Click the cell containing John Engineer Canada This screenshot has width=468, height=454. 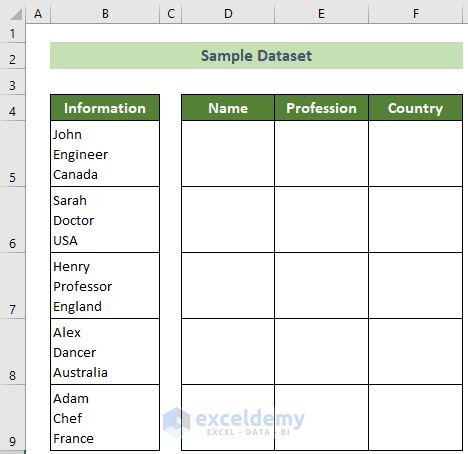105,154
